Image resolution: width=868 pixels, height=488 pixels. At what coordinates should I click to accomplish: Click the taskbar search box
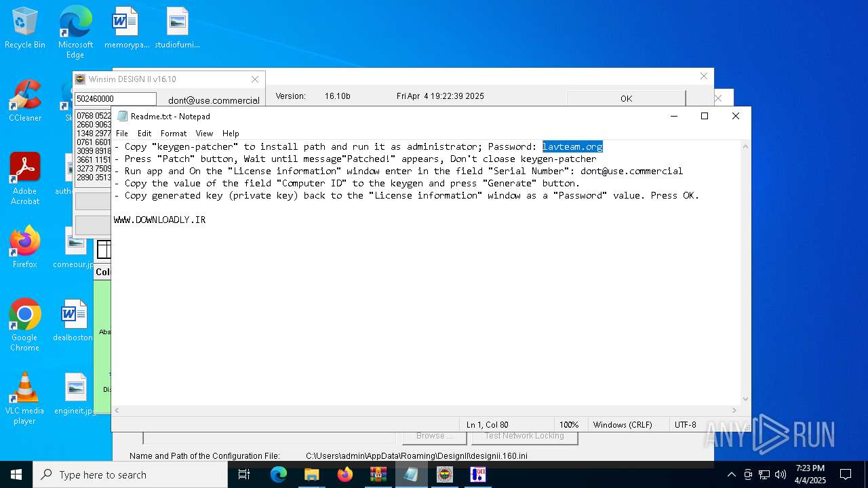(130, 474)
